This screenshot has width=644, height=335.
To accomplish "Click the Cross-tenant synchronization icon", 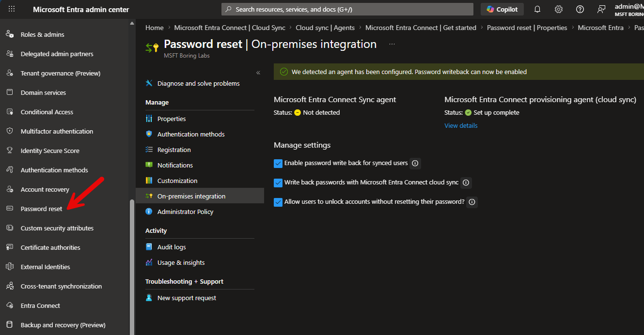I will coord(9,286).
